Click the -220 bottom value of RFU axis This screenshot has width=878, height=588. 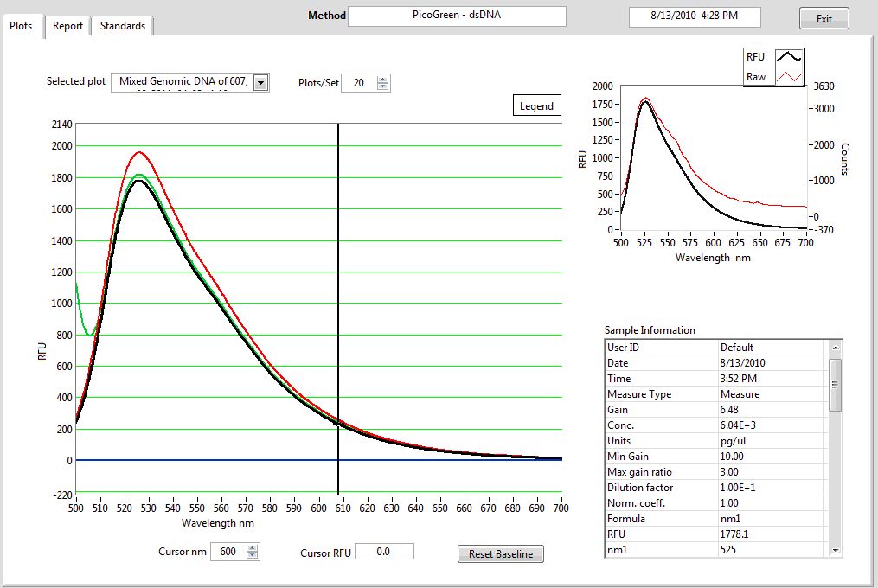(62, 495)
